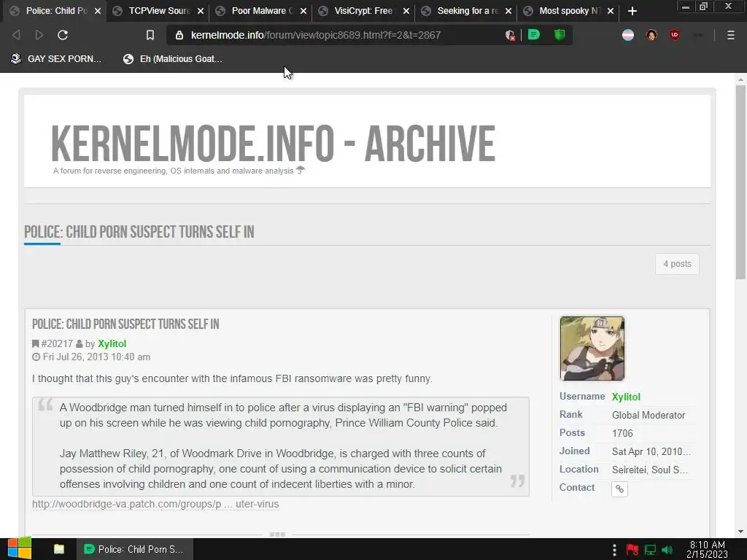Go back using the back arrow
This screenshot has height=560, width=747.
point(16,35)
